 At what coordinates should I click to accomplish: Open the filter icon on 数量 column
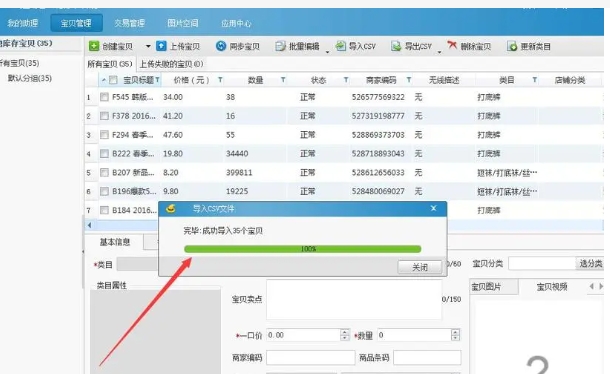click(x=283, y=80)
